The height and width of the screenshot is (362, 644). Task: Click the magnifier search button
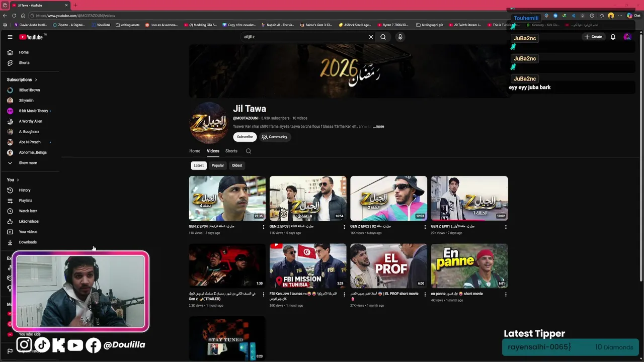coord(383,37)
